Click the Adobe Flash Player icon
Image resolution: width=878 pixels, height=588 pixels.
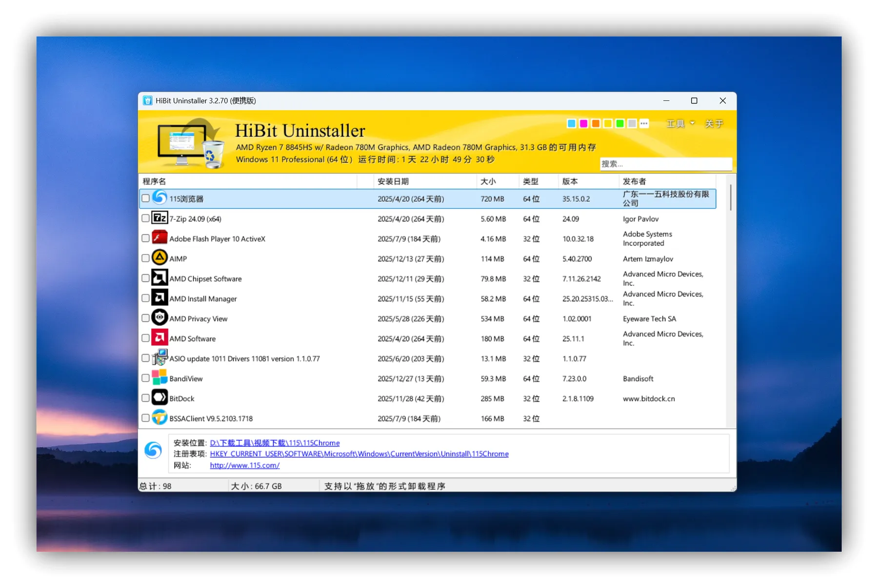(x=159, y=238)
